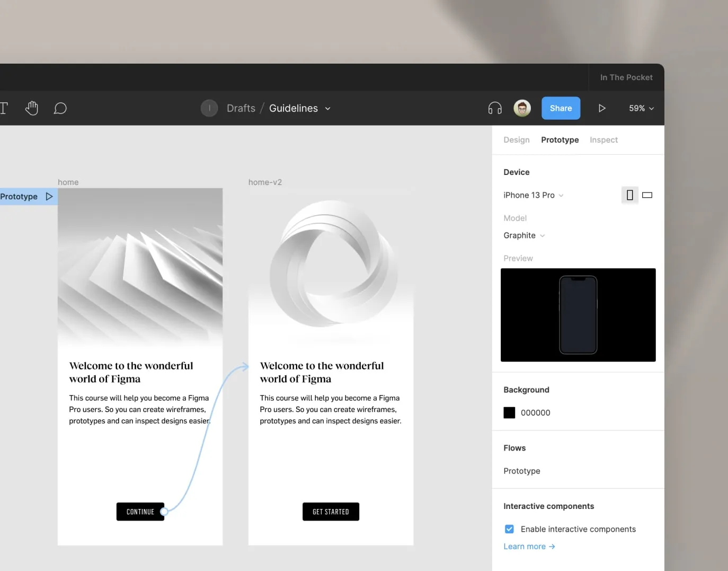
Task: Click the Present play icon in the toolbar
Action: [x=602, y=108]
